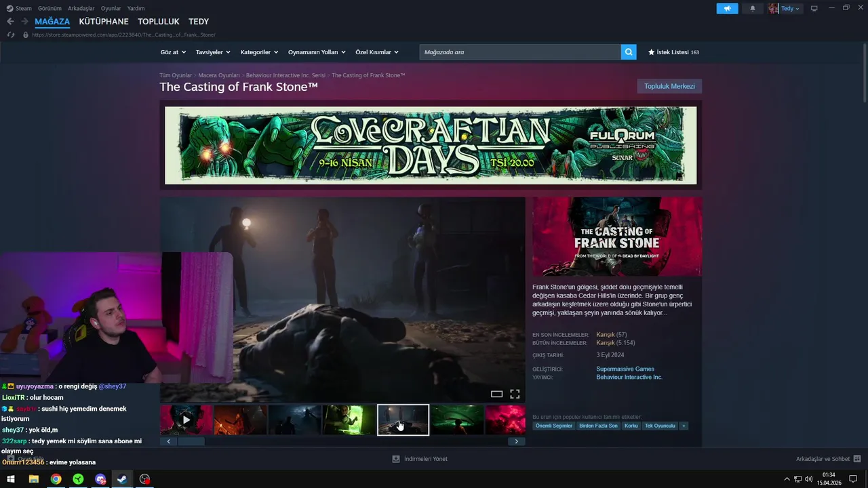Switch to Big Picture mode icon

point(814,8)
